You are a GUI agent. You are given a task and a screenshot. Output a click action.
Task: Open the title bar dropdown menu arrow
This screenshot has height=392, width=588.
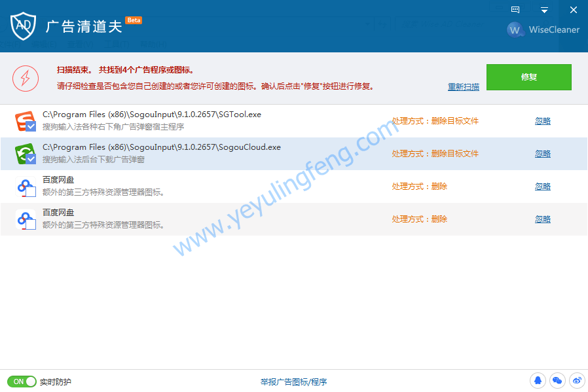(x=544, y=10)
